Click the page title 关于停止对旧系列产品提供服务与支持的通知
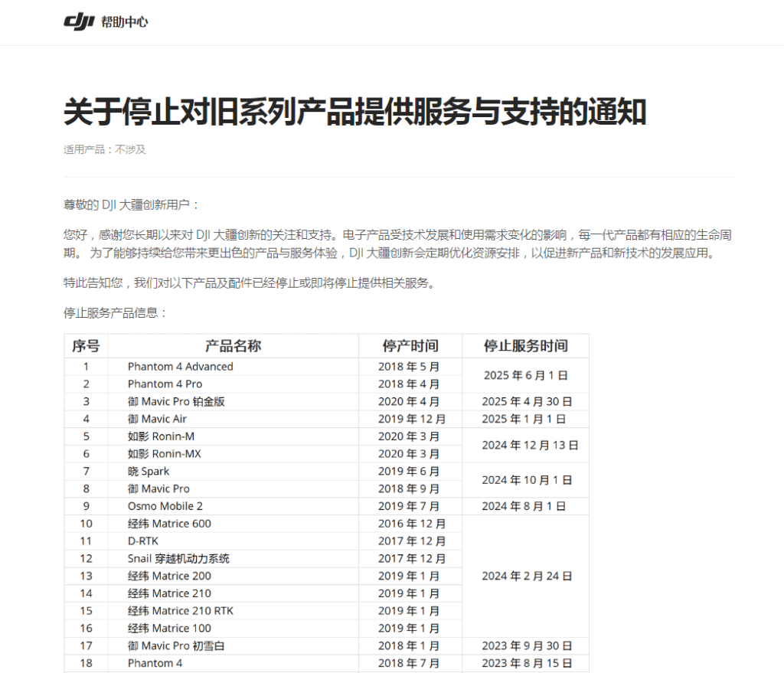The height and width of the screenshot is (673, 784). [x=355, y=112]
